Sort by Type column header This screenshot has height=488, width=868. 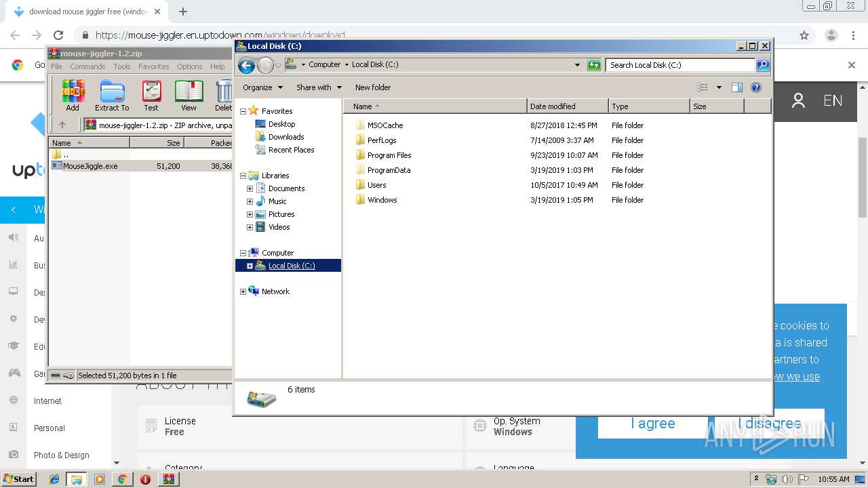(x=649, y=106)
